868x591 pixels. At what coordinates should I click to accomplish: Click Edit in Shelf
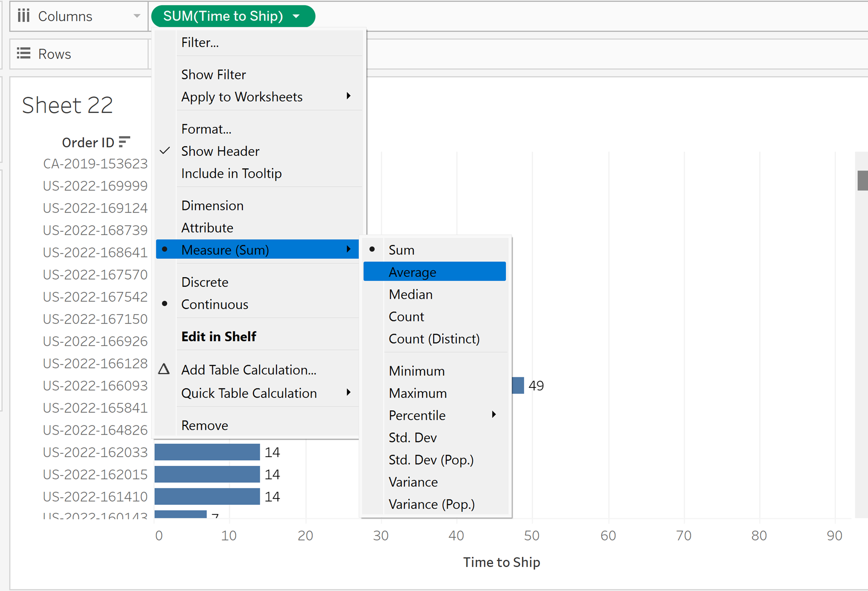(x=218, y=336)
